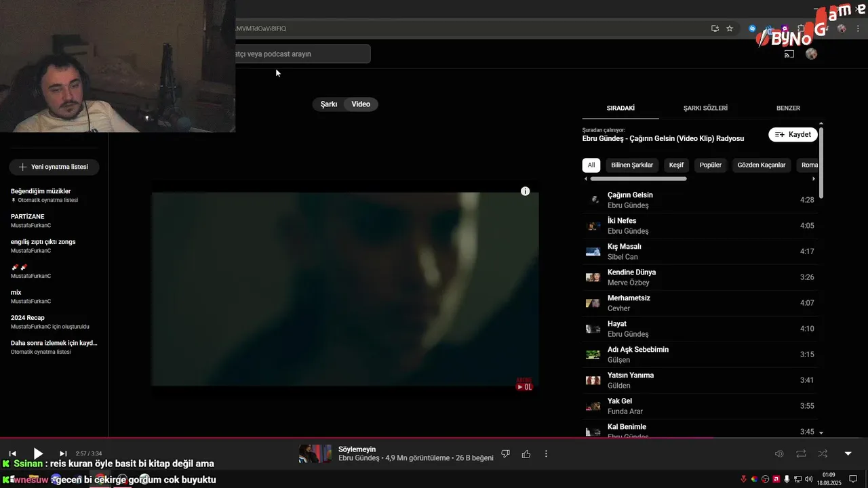Switch to Şarkı mode
Image resolution: width=868 pixels, height=488 pixels.
(x=329, y=104)
